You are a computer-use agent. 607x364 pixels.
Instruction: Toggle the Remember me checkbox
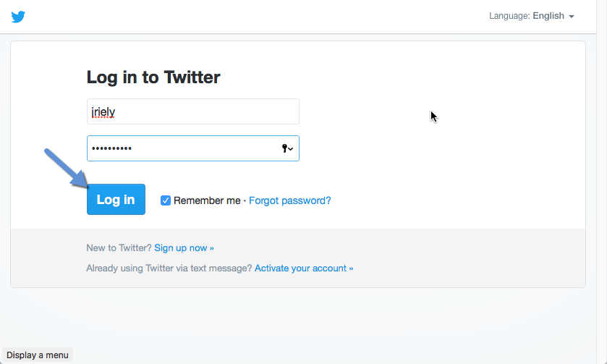pyautogui.click(x=166, y=200)
